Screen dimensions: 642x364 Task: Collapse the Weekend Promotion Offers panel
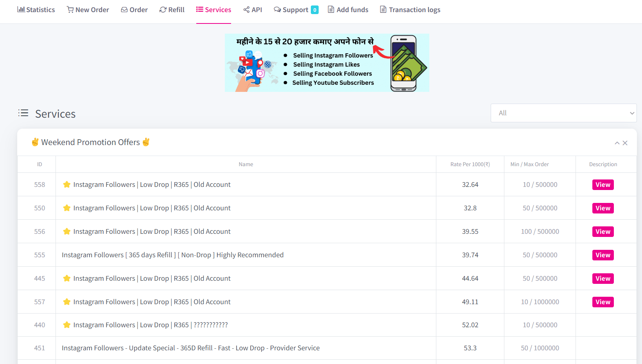click(617, 143)
